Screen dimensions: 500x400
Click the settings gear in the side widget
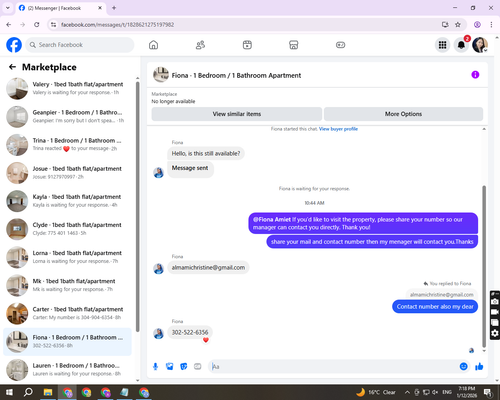coord(495,333)
